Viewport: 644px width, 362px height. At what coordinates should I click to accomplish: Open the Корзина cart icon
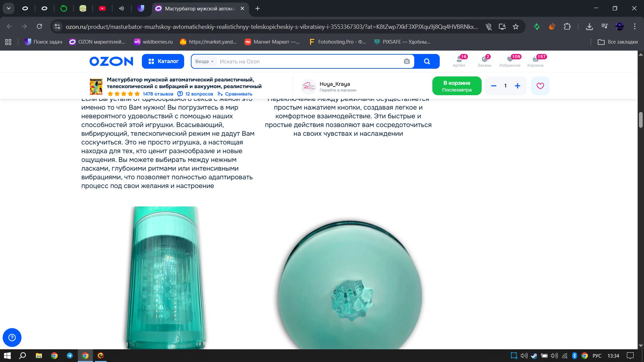[535, 61]
